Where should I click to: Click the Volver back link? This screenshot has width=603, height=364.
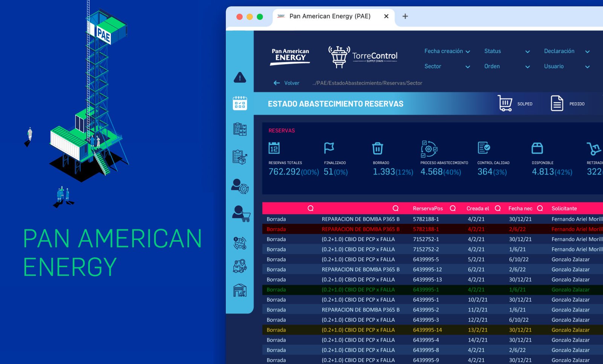[x=286, y=83]
